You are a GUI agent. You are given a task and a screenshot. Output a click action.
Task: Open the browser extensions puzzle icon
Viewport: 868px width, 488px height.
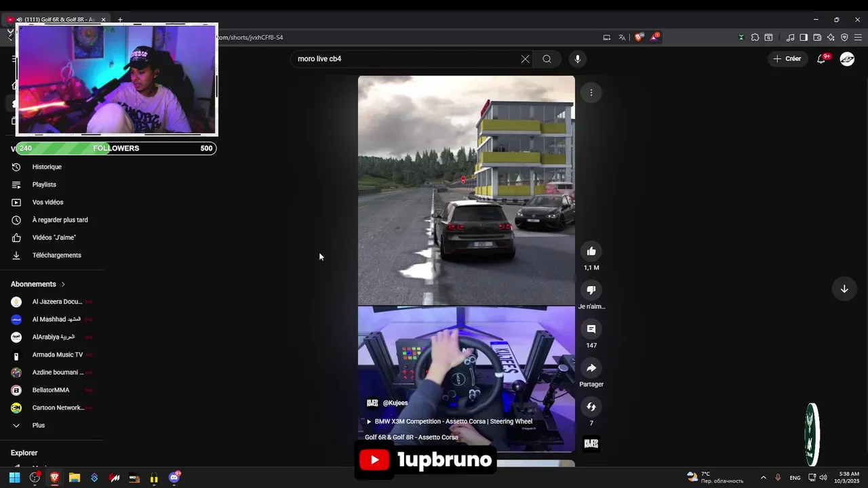755,37
